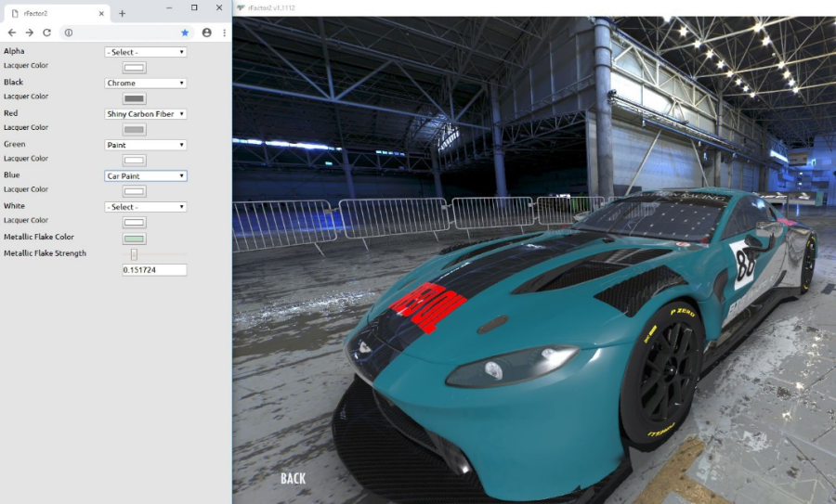
Task: Open the browser profile menu
Action: [207, 32]
